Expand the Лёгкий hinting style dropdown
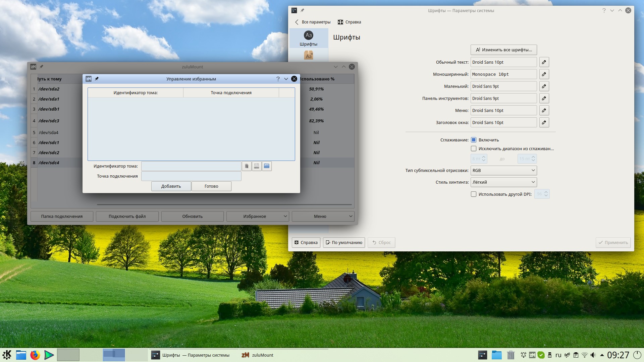 (x=503, y=182)
